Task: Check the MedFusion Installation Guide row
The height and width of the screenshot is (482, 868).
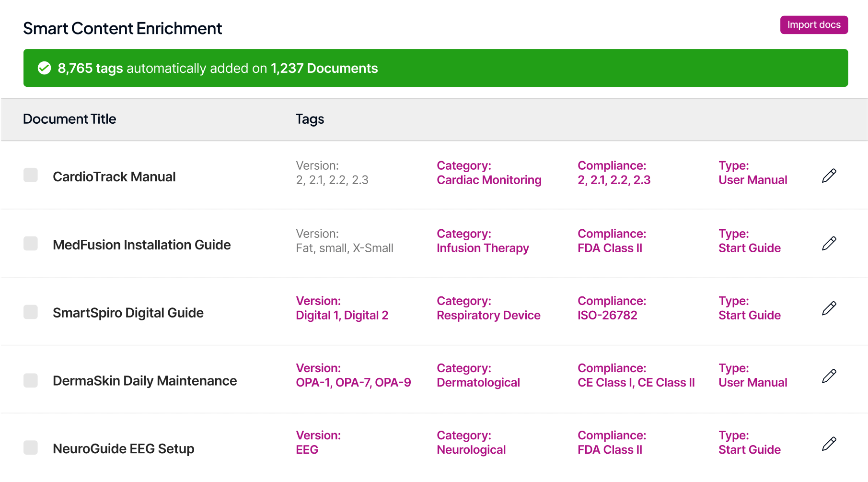Action: [31, 244]
